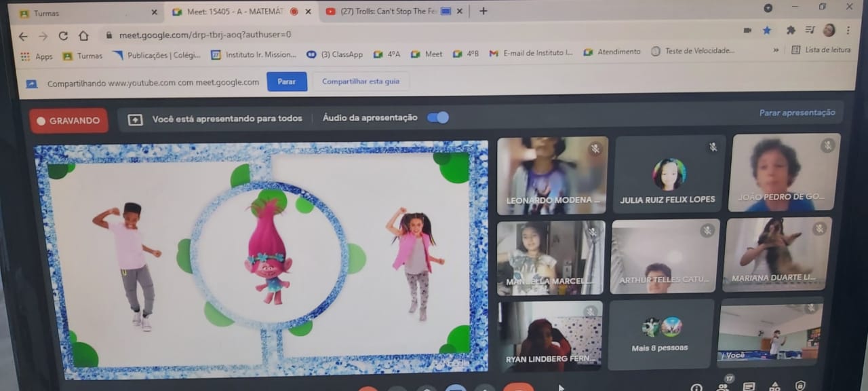Viewport: 868px width, 391px height.
Task: Close the Meet tab
Action: (x=309, y=12)
